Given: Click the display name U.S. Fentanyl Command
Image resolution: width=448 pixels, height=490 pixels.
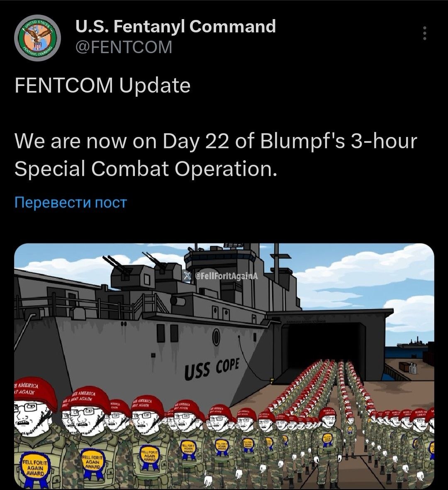Looking at the screenshot, I should tap(176, 26).
